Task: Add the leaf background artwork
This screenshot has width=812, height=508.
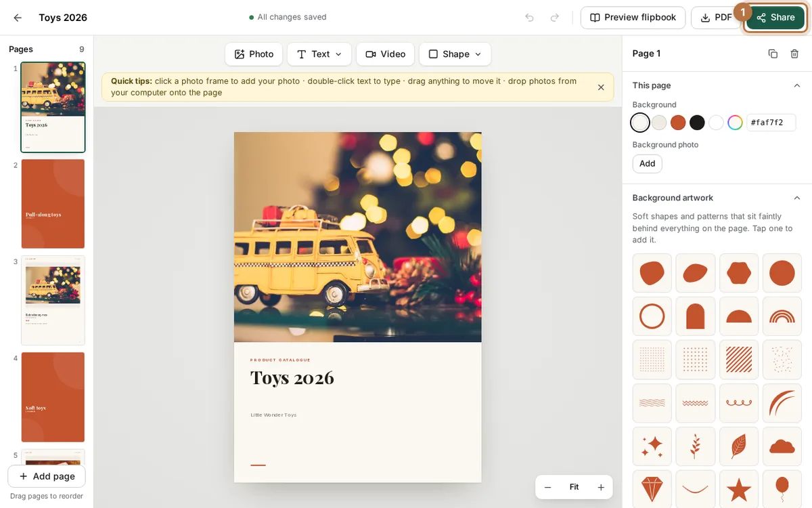Action: point(739,446)
